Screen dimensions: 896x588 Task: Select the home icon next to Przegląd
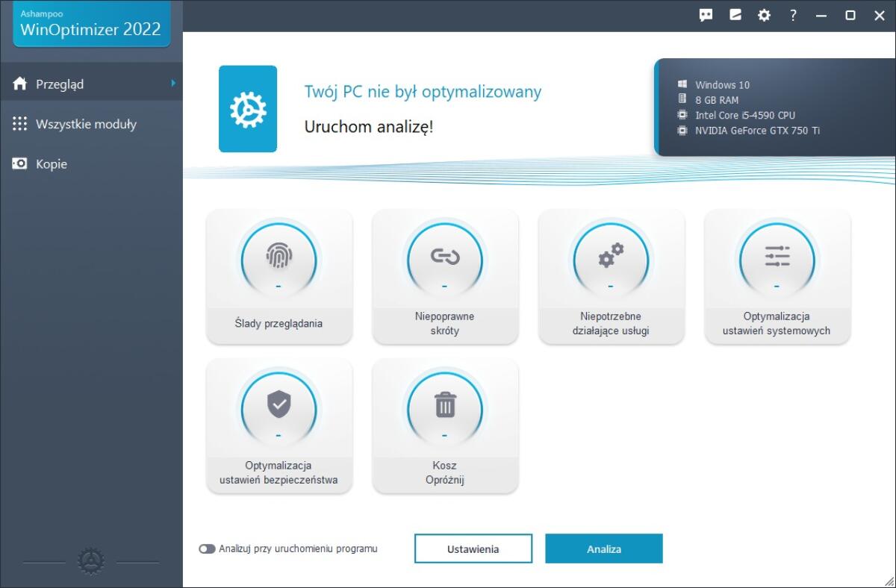coord(20,84)
